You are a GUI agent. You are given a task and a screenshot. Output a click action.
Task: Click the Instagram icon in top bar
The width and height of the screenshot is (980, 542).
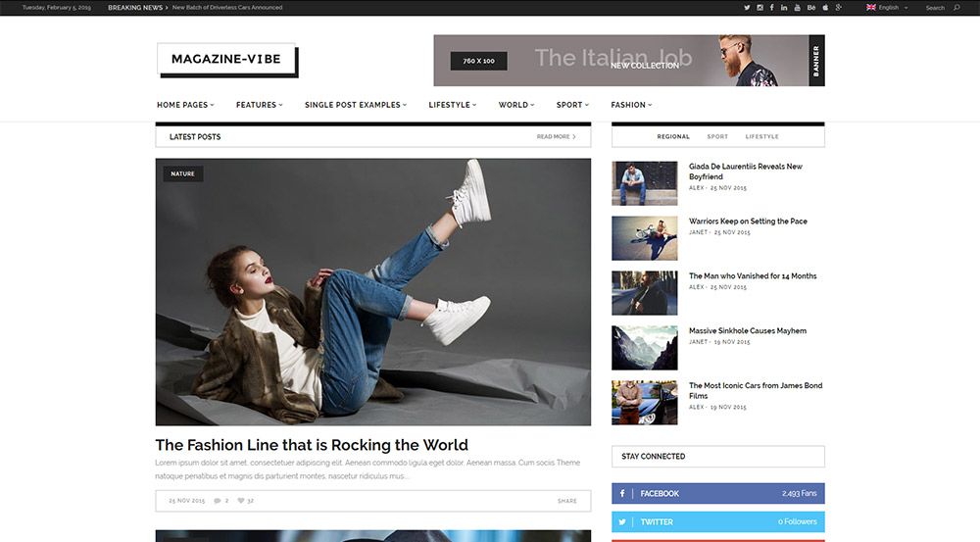point(759,7)
